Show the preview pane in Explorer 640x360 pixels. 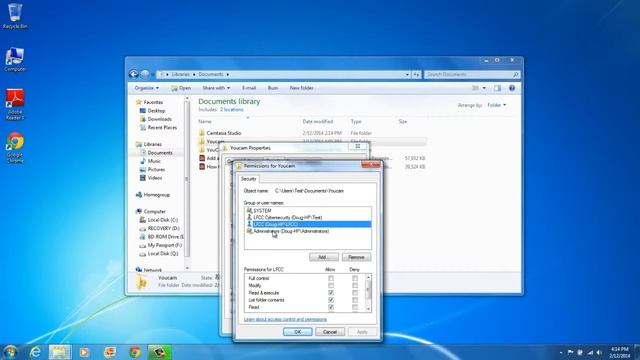point(497,88)
